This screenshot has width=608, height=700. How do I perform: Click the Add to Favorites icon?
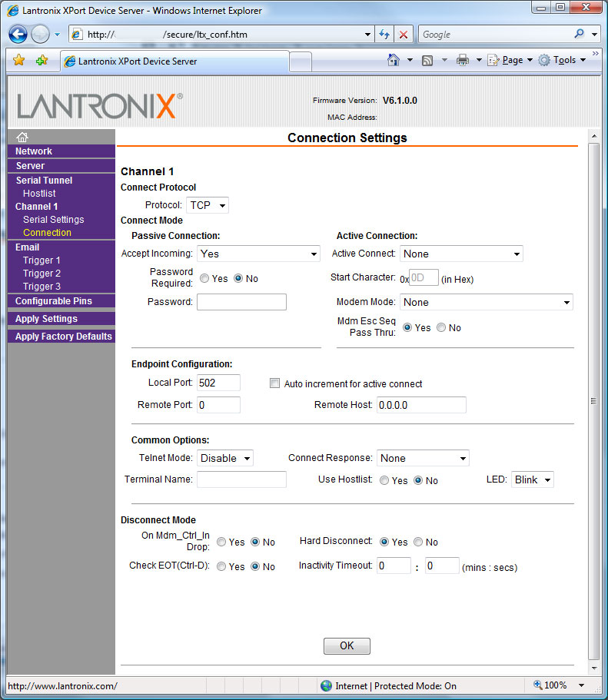click(x=42, y=60)
